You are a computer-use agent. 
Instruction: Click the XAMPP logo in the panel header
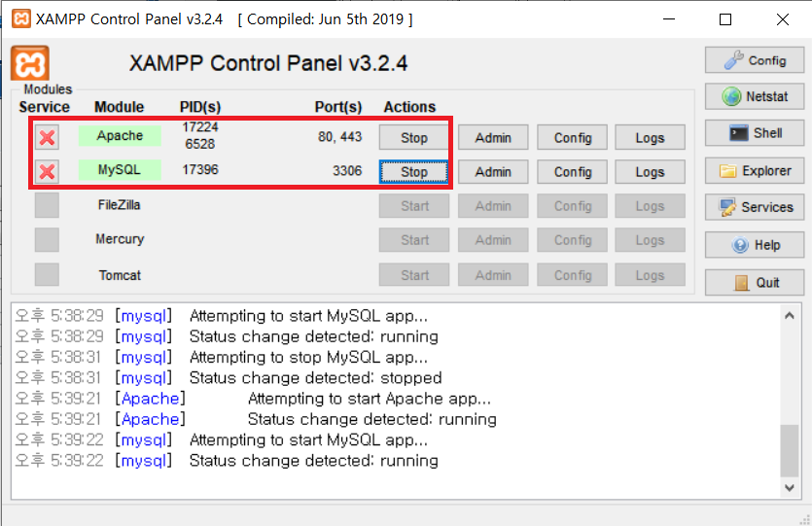30,63
